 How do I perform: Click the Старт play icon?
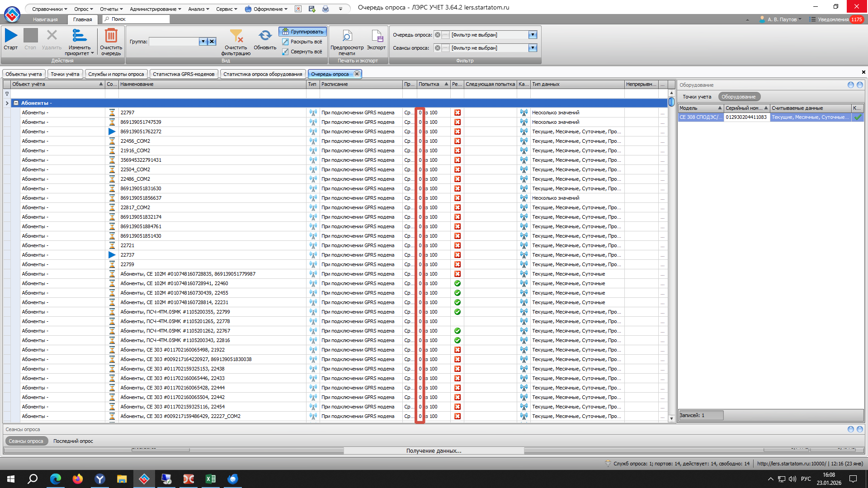click(11, 36)
